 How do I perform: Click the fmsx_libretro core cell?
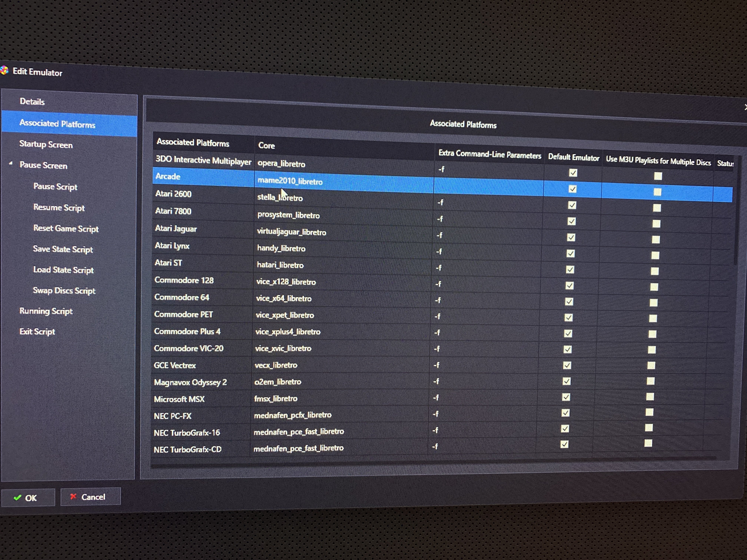340,398
